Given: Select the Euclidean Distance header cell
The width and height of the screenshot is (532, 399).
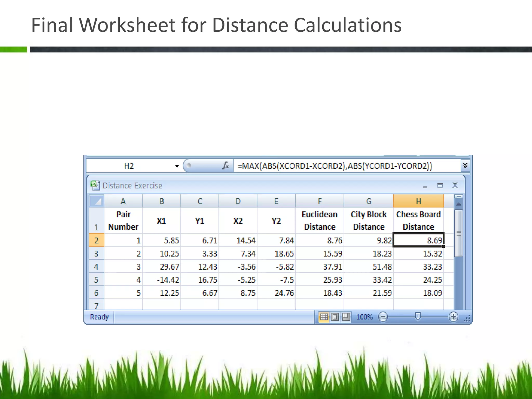Looking at the screenshot, I should [x=320, y=220].
